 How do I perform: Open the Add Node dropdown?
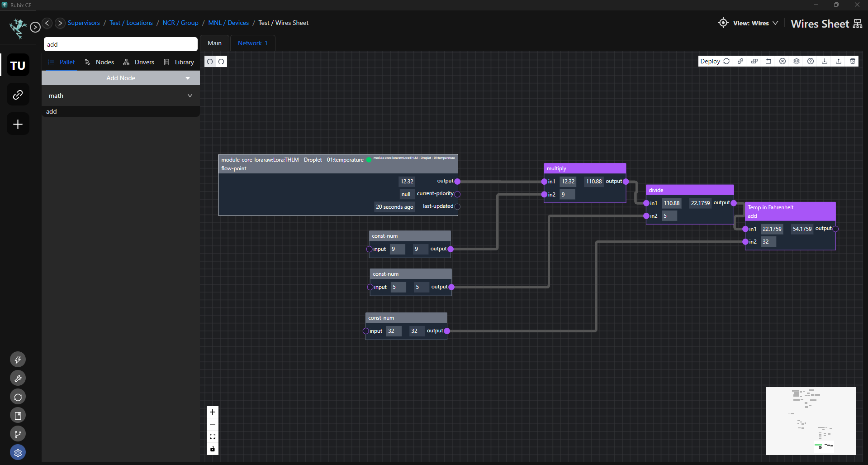click(x=121, y=78)
